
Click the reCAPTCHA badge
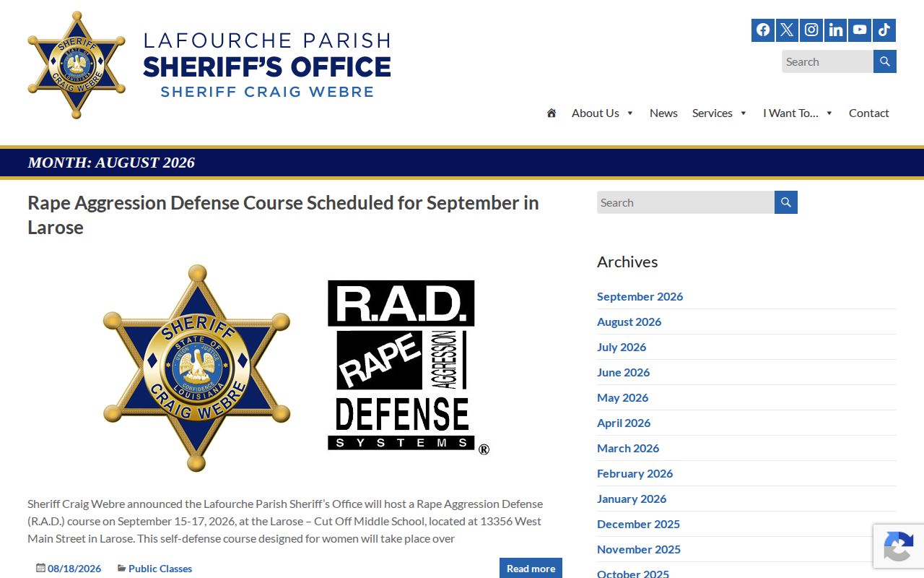[899, 546]
